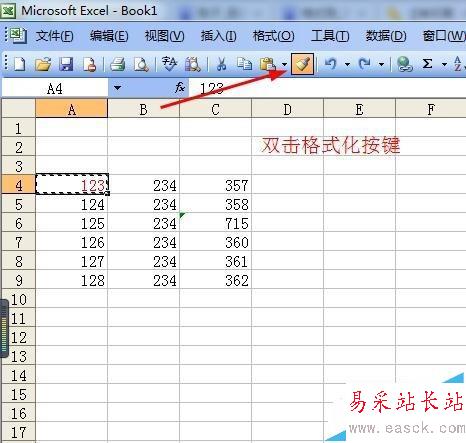The image size is (466, 443).
Task: Select column A header
Action: point(72,109)
